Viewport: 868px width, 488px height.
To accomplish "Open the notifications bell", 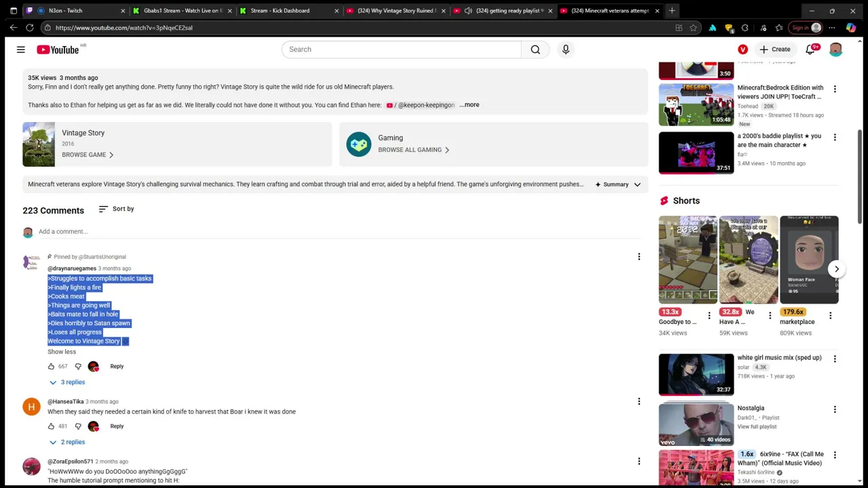I will click(x=810, y=49).
